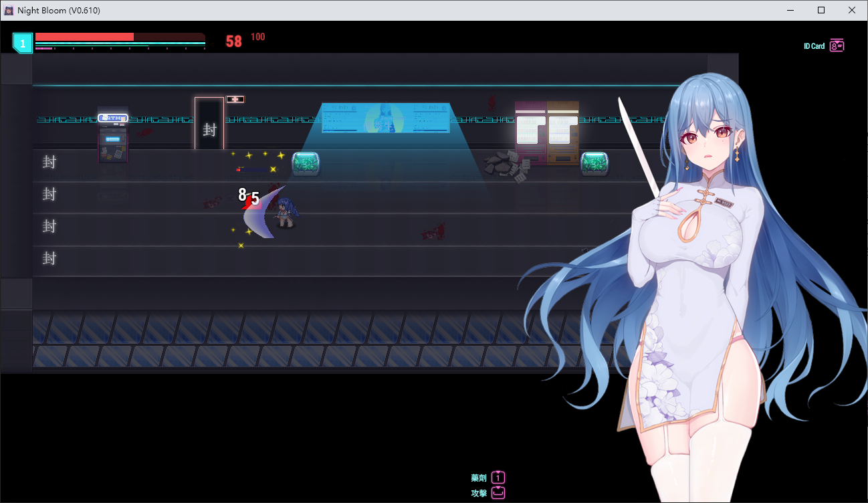This screenshot has width=868, height=503.
Task: Click the ID Card icon
Action: 837,45
